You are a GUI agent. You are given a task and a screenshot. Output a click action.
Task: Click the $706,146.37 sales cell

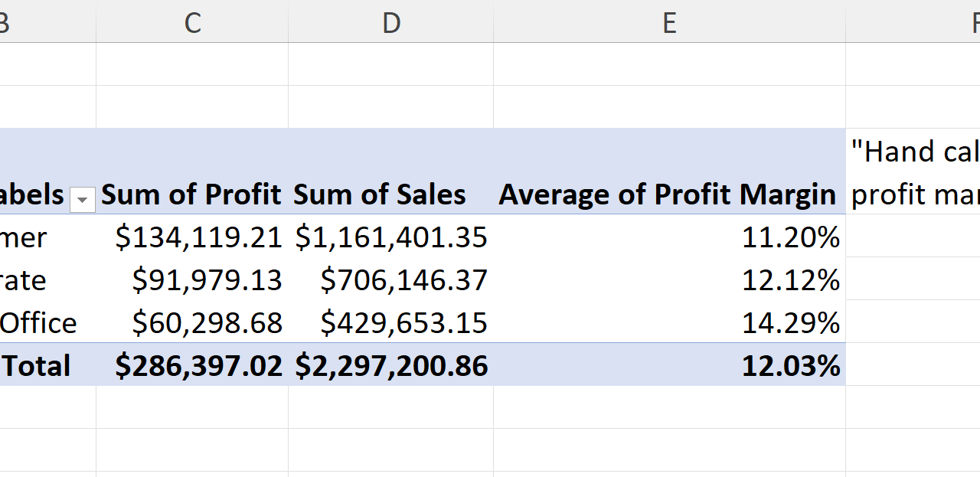pyautogui.click(x=403, y=280)
